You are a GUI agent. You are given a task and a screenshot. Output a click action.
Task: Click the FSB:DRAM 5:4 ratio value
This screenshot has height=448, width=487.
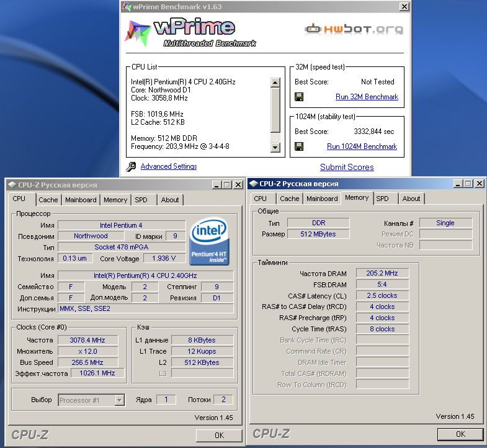tap(382, 284)
